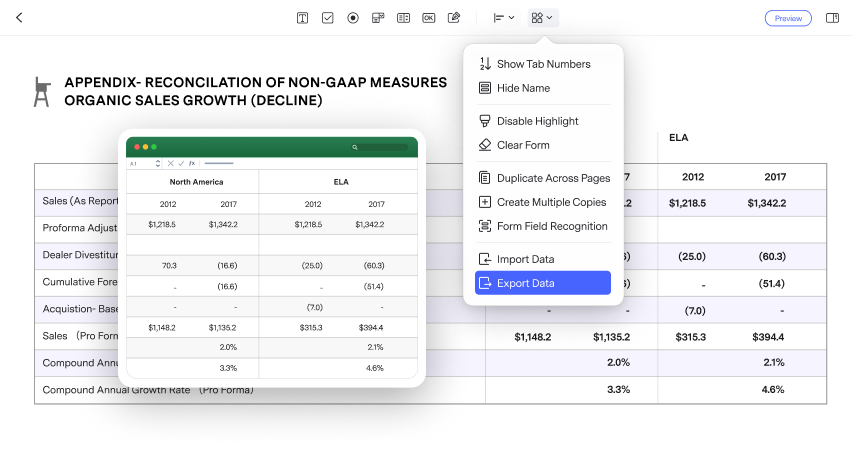Click Export Data in the menu
Viewport: 854px width, 452px height.
[542, 283]
